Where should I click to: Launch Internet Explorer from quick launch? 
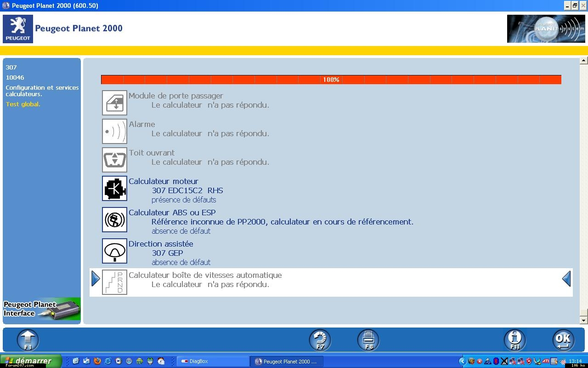pyautogui.click(x=107, y=361)
